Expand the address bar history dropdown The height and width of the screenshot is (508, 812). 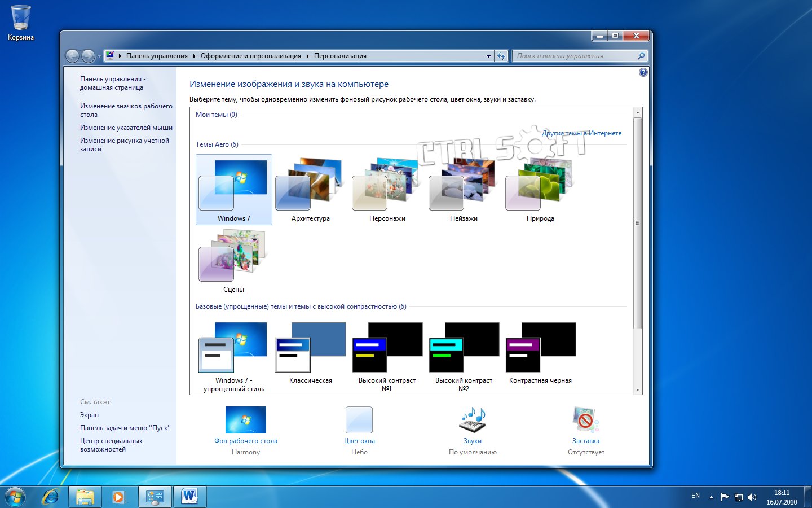pos(488,56)
